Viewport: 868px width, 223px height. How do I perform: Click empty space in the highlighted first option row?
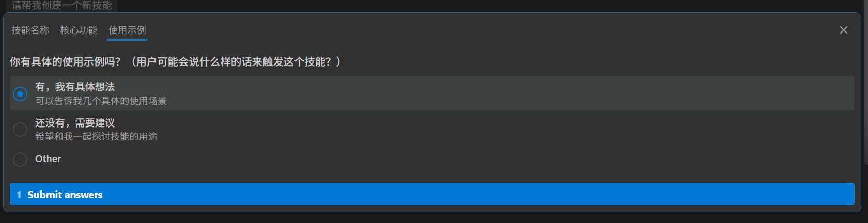pyautogui.click(x=465, y=93)
